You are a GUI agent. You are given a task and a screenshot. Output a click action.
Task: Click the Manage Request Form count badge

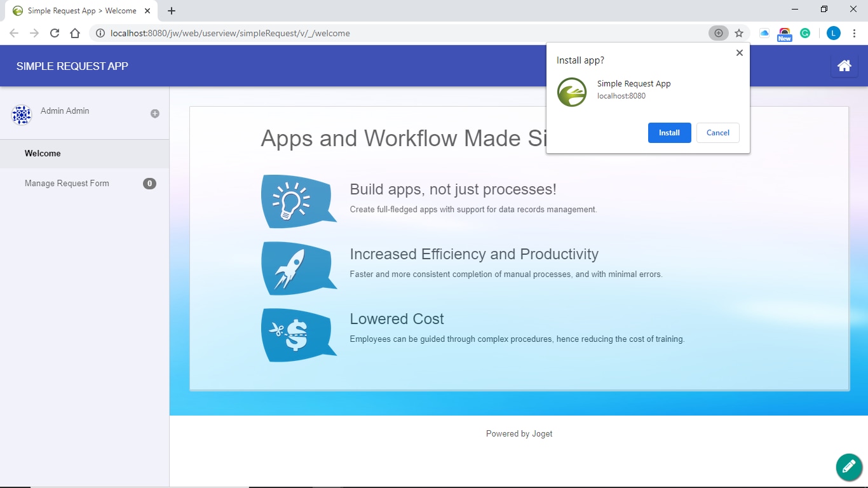pos(149,184)
